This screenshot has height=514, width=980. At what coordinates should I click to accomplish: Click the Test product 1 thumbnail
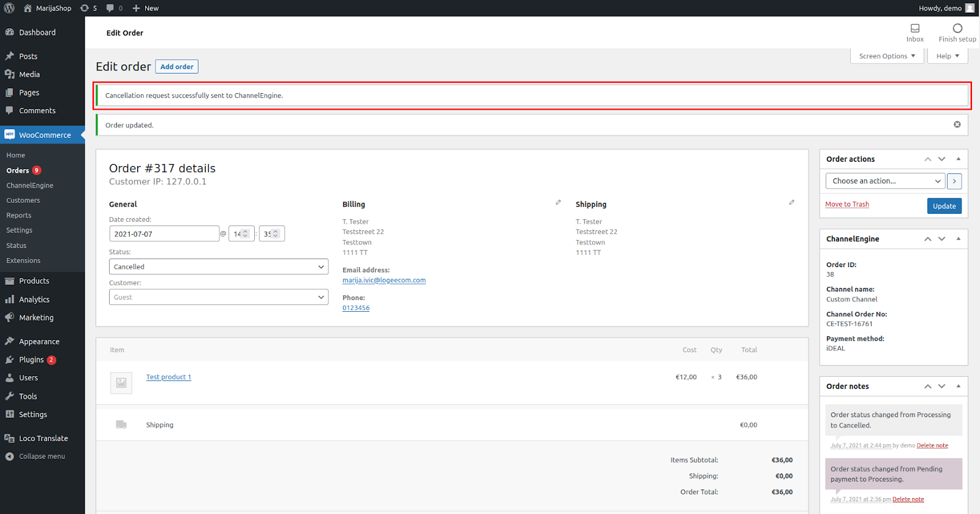tap(121, 383)
